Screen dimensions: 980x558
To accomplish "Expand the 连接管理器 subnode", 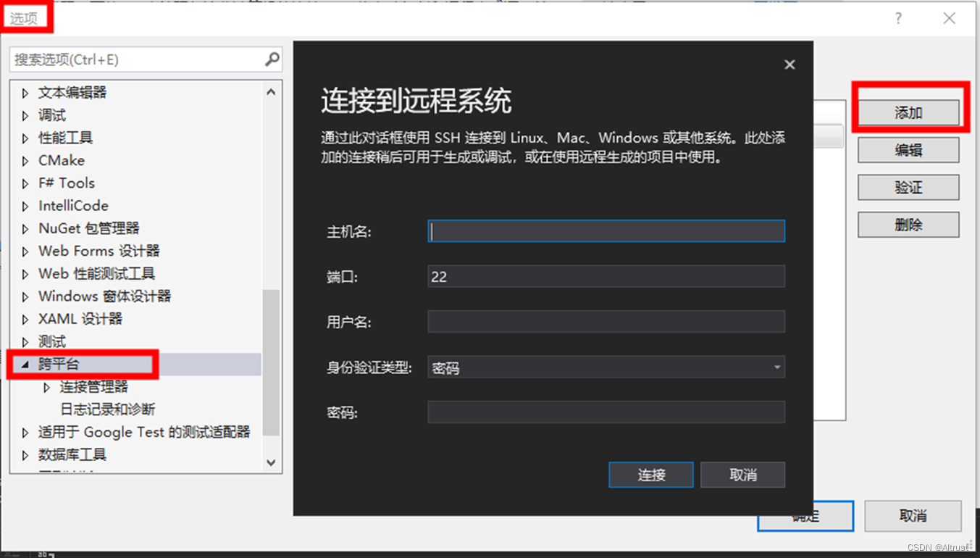I will 47,387.
